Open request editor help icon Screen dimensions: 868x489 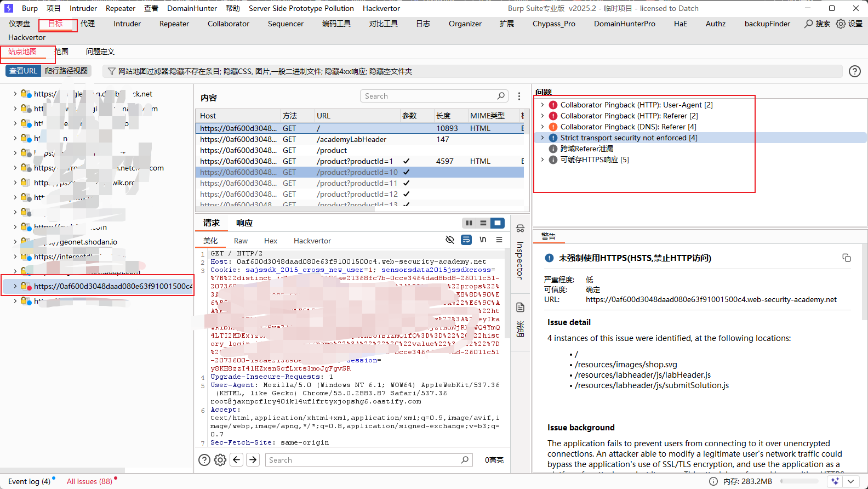point(204,460)
